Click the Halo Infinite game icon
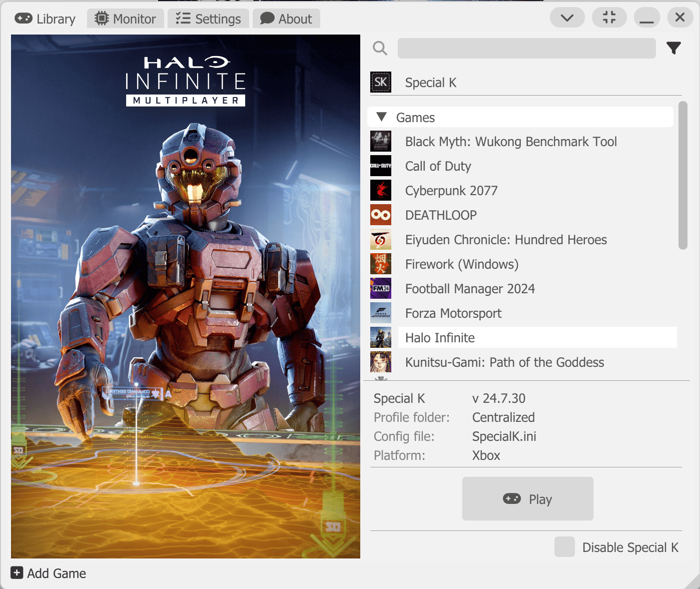Screen dimensions: 700x589 click(381, 337)
